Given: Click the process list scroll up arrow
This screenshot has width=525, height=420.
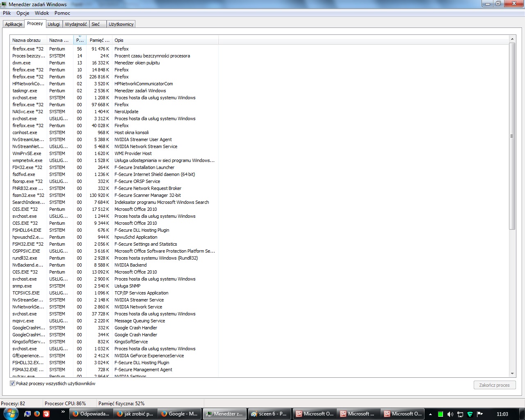Looking at the screenshot, I should coord(512,39).
